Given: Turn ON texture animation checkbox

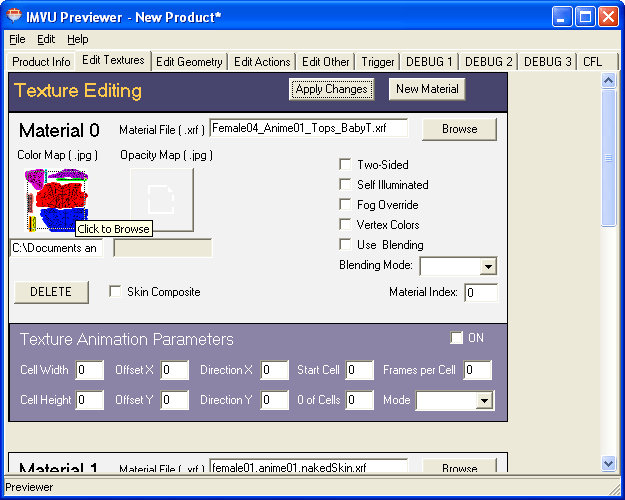Looking at the screenshot, I should (x=457, y=338).
